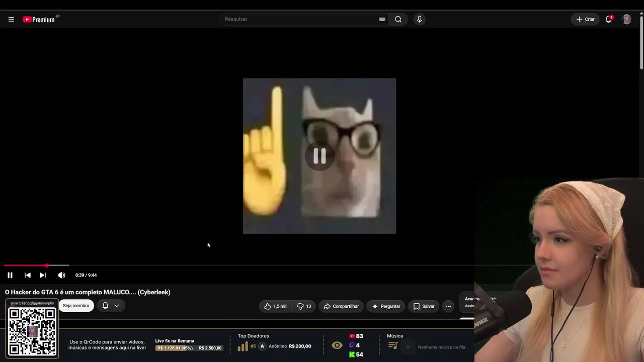Open the Criar create menu
The width and height of the screenshot is (644, 362).
tap(585, 19)
